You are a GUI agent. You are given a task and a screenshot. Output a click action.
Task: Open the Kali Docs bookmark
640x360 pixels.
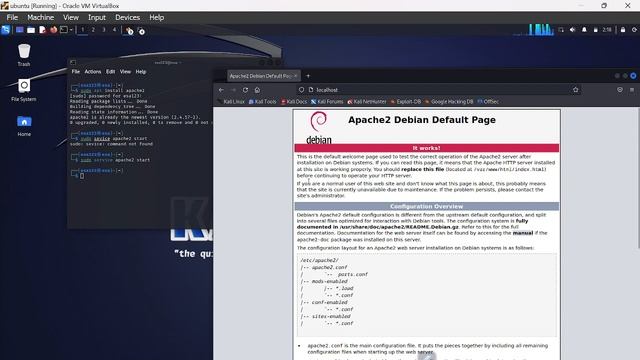(x=294, y=102)
